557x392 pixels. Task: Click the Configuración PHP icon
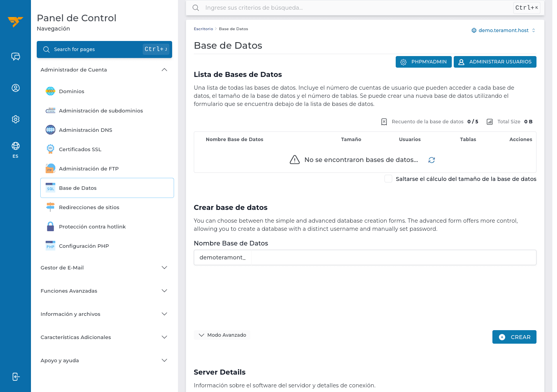50,246
